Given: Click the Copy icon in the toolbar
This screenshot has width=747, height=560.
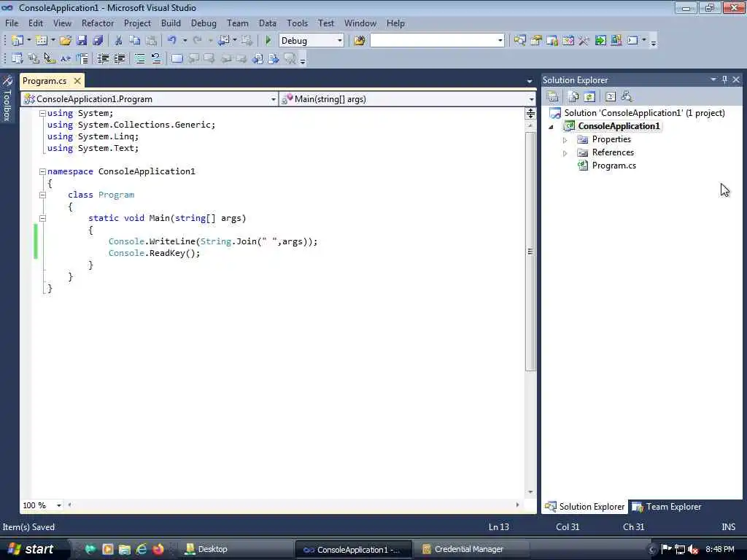Looking at the screenshot, I should click(135, 41).
